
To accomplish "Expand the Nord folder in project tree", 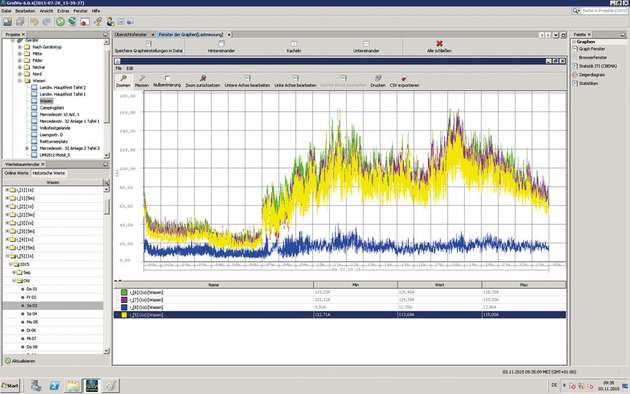I will click(20, 74).
